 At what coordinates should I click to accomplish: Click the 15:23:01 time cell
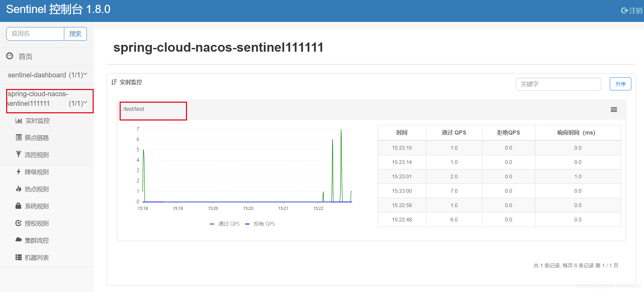[x=402, y=177]
